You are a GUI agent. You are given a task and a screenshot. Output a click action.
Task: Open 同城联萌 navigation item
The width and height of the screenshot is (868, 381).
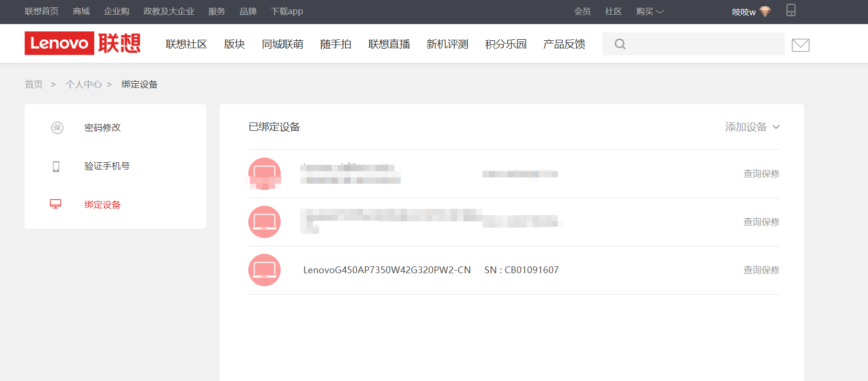pos(282,44)
